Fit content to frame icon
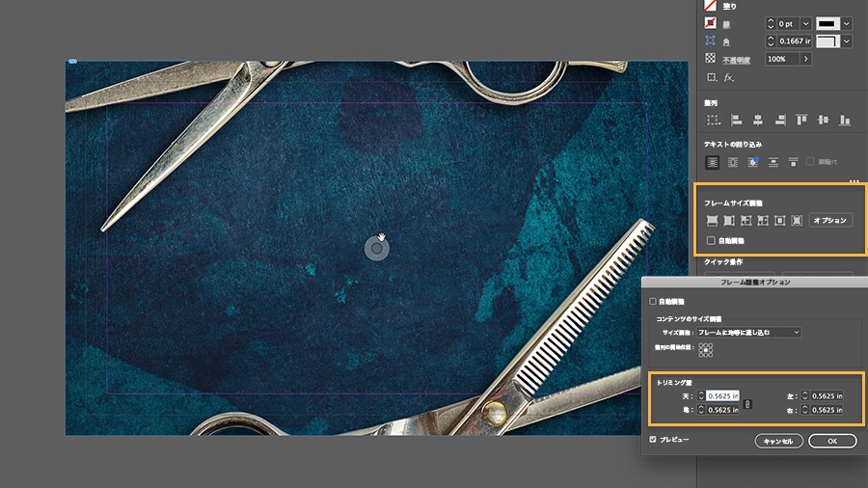 click(x=746, y=220)
